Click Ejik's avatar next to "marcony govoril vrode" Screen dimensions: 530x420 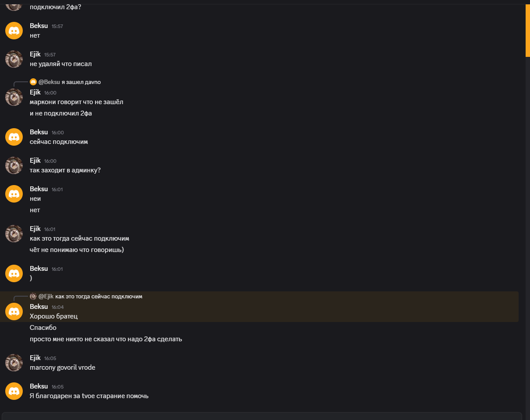coord(14,363)
